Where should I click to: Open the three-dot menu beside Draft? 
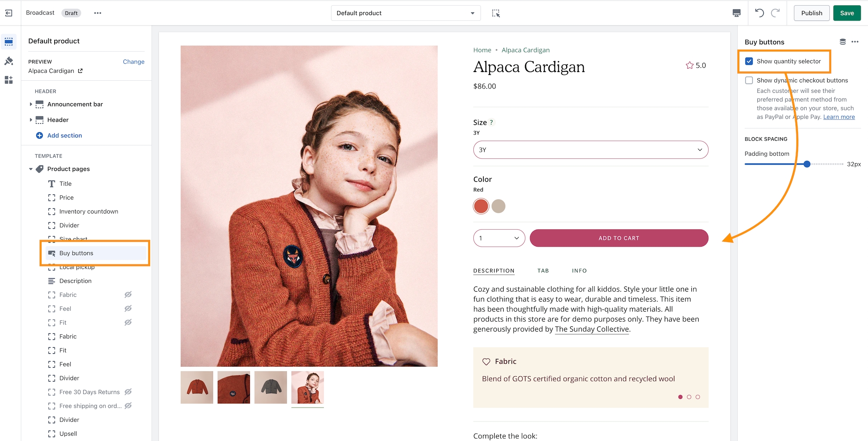[98, 13]
